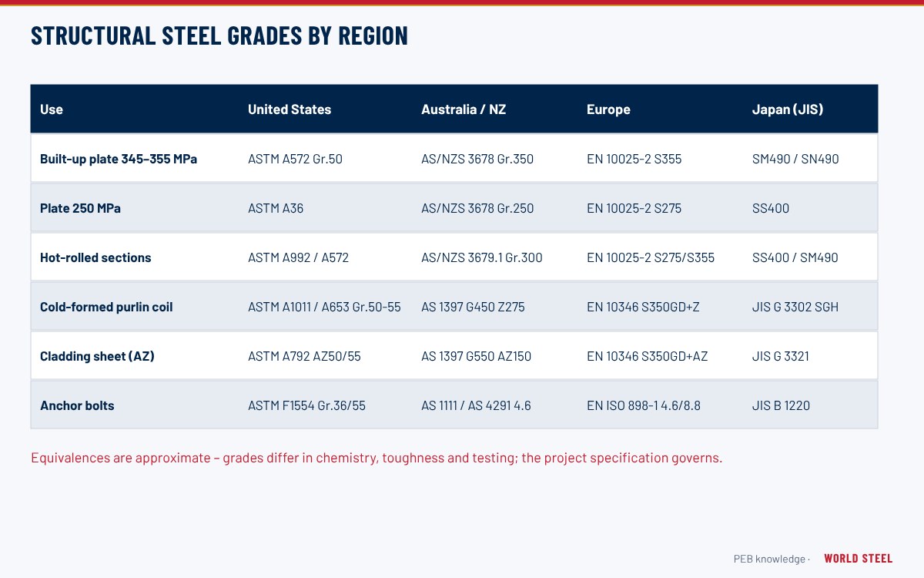Select the 'United States' column header
The height and width of the screenshot is (578, 924).
290,109
